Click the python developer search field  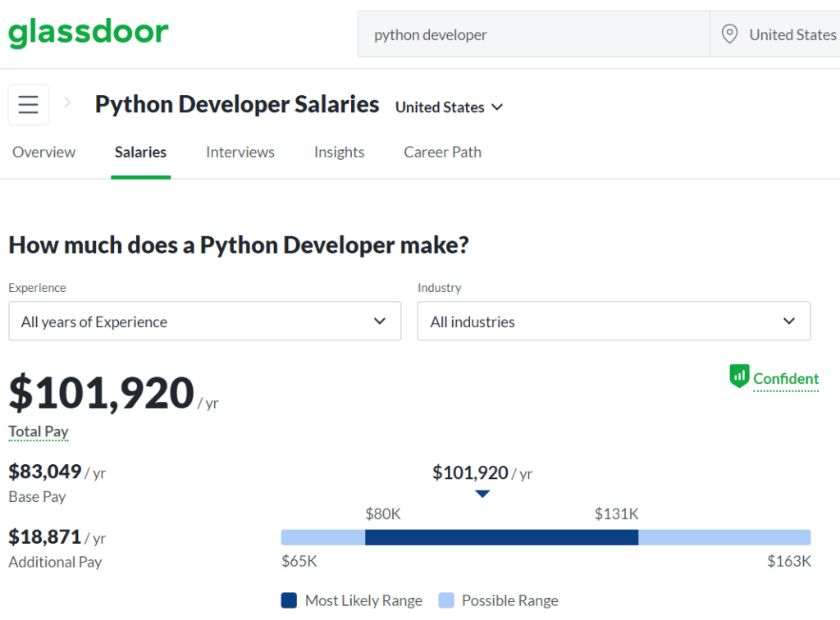point(533,34)
